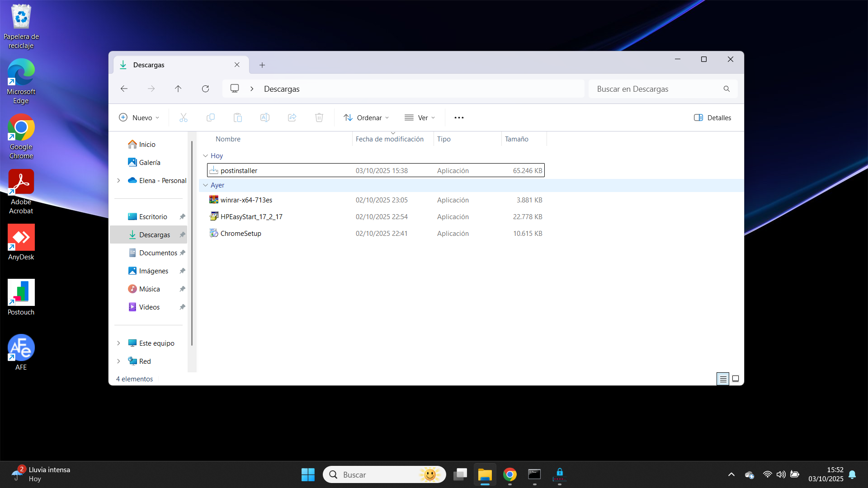The image size is (868, 488).
Task: Expand Este equipo in navigation tree
Action: (118, 343)
